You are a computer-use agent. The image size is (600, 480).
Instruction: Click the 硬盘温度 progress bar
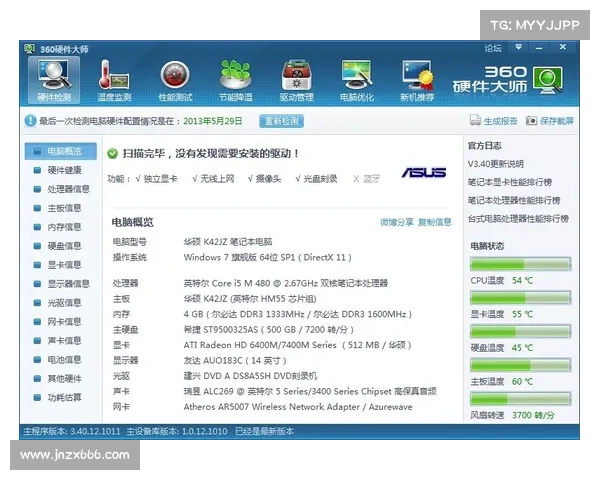[520, 331]
